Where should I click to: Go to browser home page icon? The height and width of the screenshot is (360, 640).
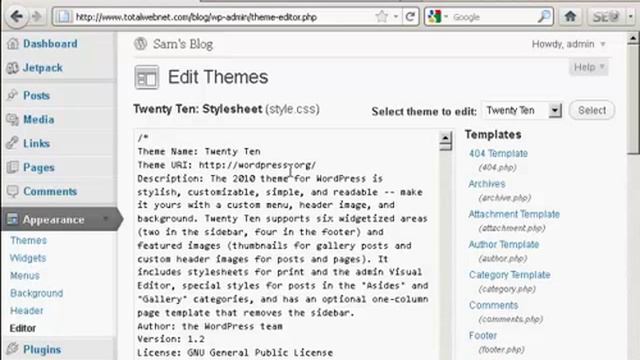click(x=570, y=17)
